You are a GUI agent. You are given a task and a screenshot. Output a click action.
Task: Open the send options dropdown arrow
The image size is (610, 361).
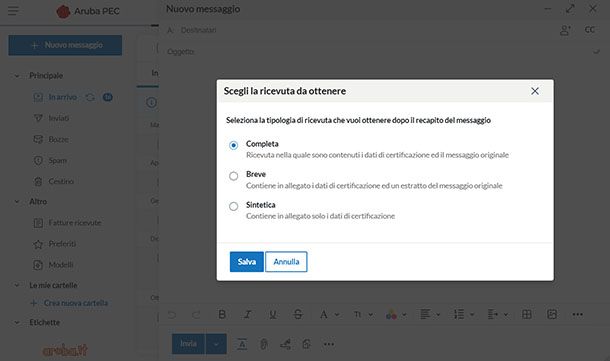pyautogui.click(x=216, y=344)
